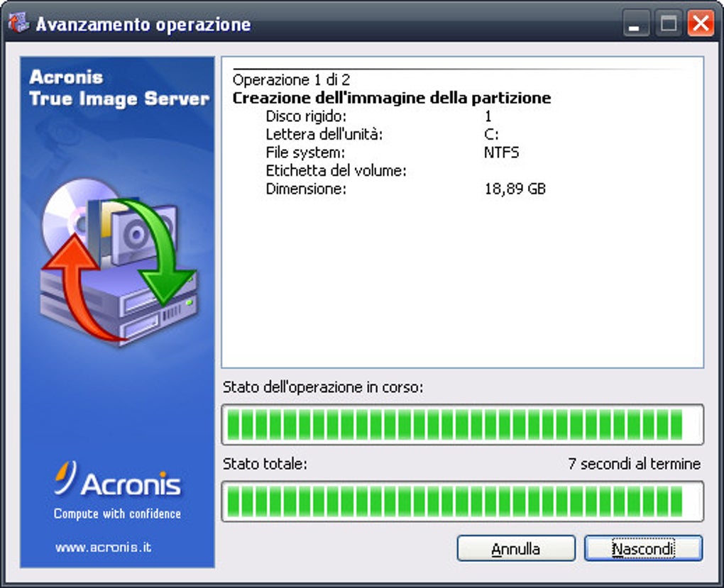Click the Acronis logo swoosh
724x588 pixels.
(65, 477)
